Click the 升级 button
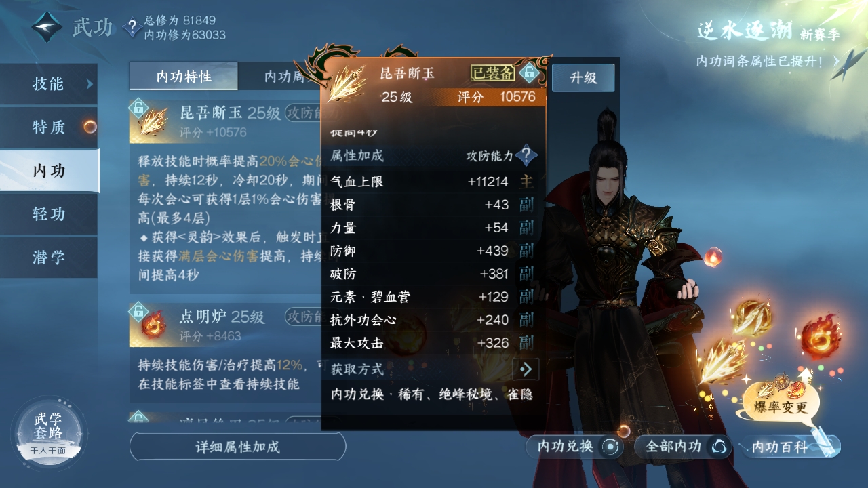Viewport: 868px width, 488px height. pyautogui.click(x=583, y=78)
